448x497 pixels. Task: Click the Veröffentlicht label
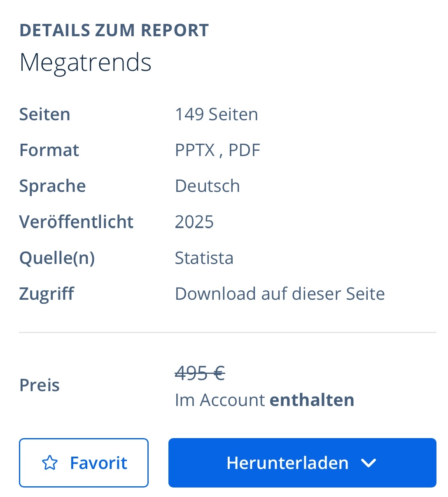point(76,222)
